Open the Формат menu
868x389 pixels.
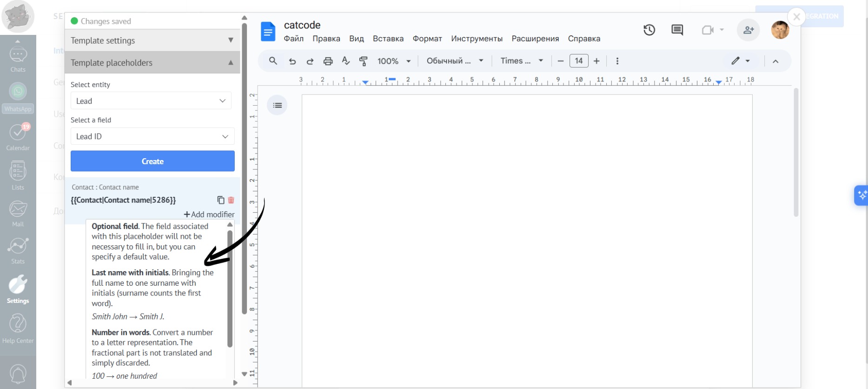[427, 39]
